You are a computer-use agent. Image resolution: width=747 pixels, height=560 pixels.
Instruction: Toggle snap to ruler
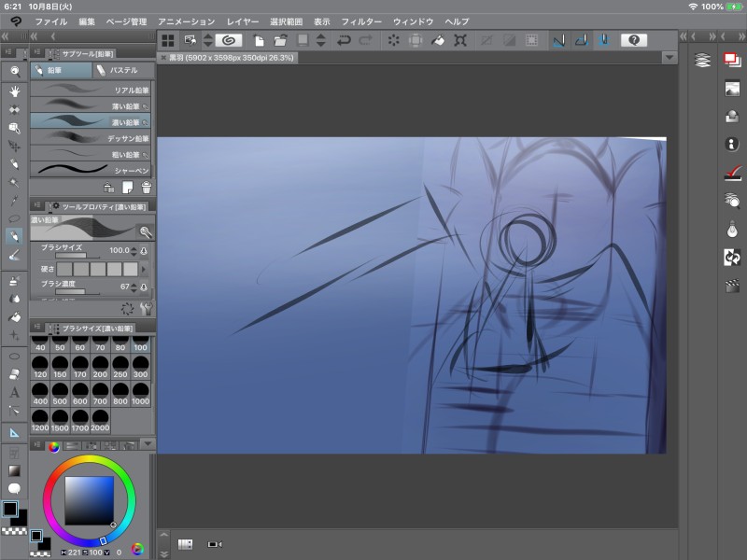559,40
